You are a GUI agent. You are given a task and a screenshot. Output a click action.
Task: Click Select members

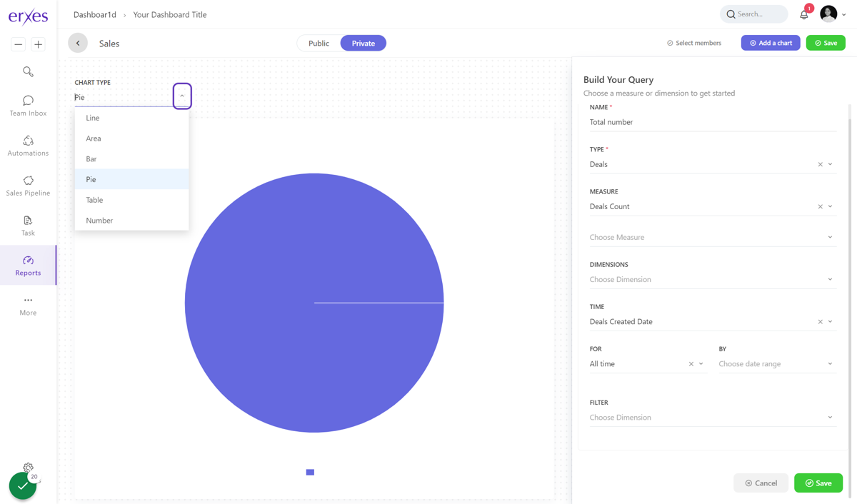click(694, 43)
